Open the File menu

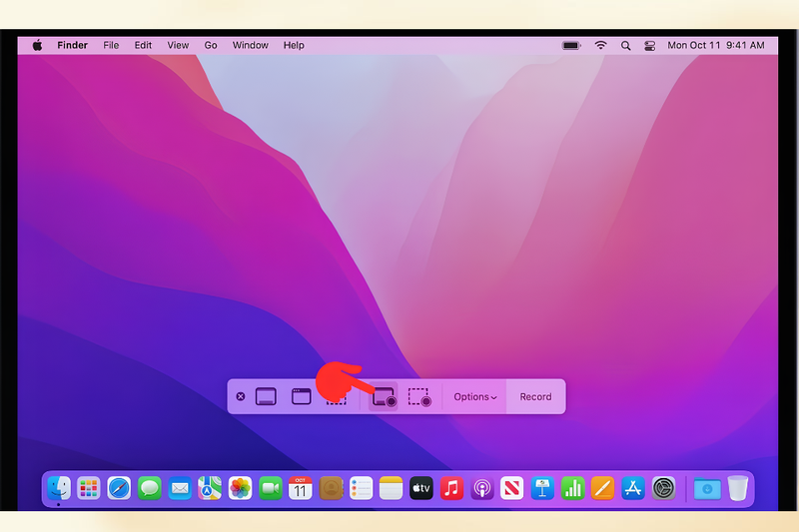pos(111,45)
